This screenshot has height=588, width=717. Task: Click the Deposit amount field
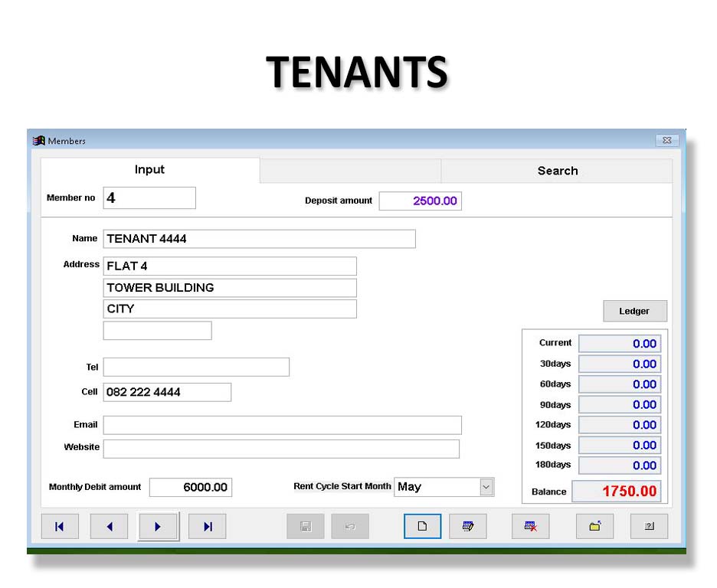[420, 201]
